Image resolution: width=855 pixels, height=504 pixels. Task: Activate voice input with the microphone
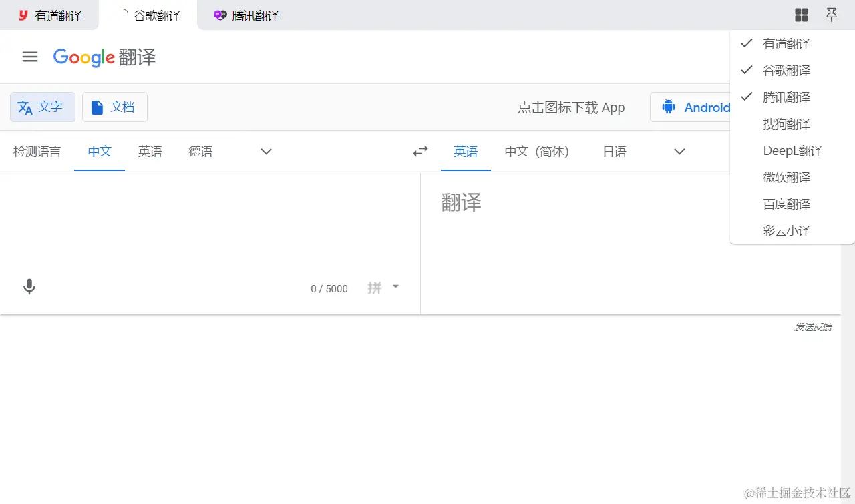pos(29,286)
